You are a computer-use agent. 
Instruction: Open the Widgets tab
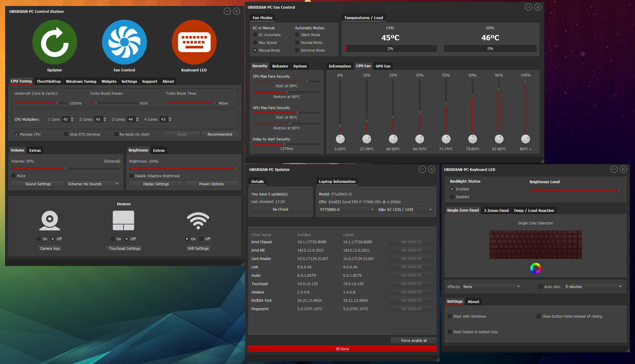click(109, 81)
